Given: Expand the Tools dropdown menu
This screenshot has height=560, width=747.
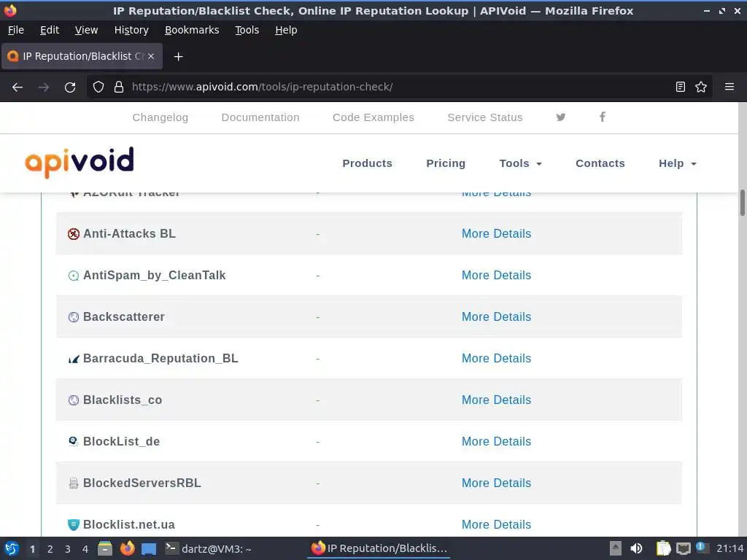Looking at the screenshot, I should coord(520,163).
